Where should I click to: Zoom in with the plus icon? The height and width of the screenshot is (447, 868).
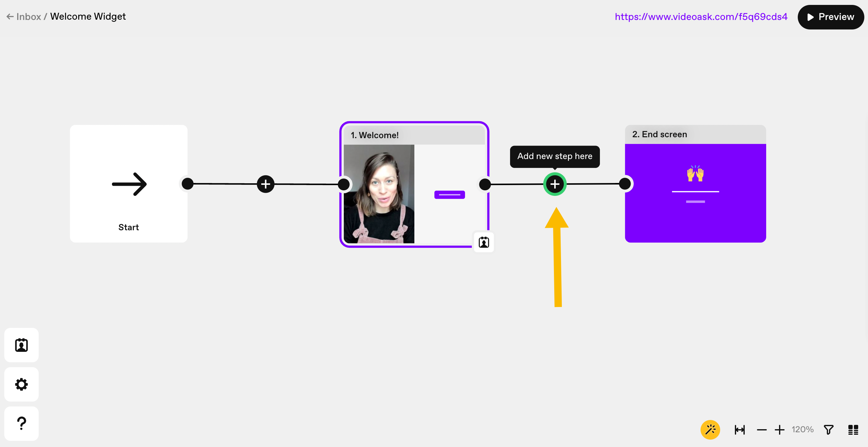click(x=779, y=430)
